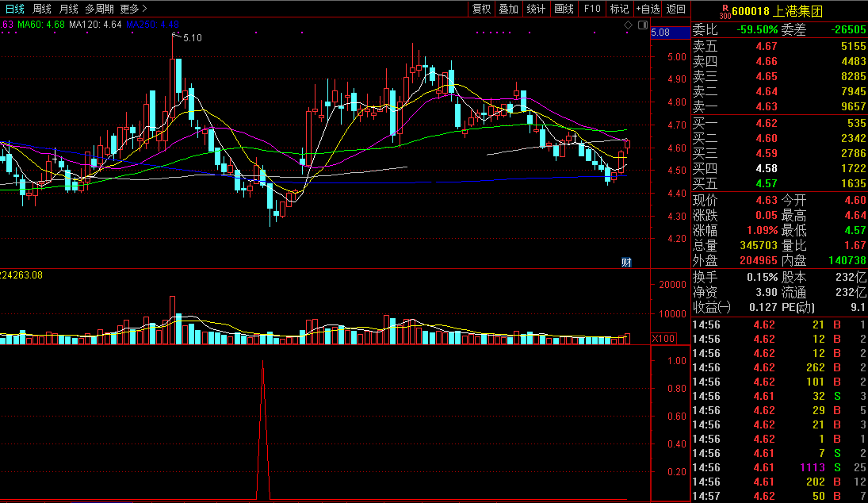This screenshot has width=868, height=503.
Task: Select the MA60: 4.68 indicator label
Action: pyautogui.click(x=41, y=25)
